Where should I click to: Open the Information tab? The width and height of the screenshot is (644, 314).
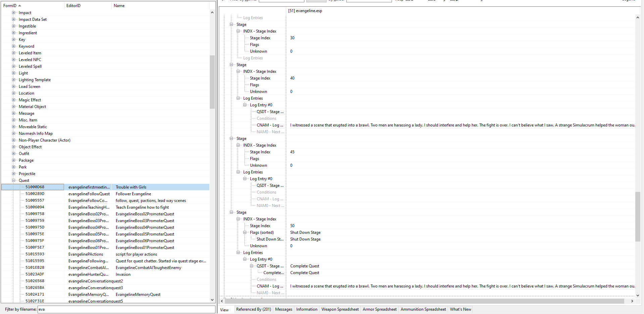click(x=307, y=309)
